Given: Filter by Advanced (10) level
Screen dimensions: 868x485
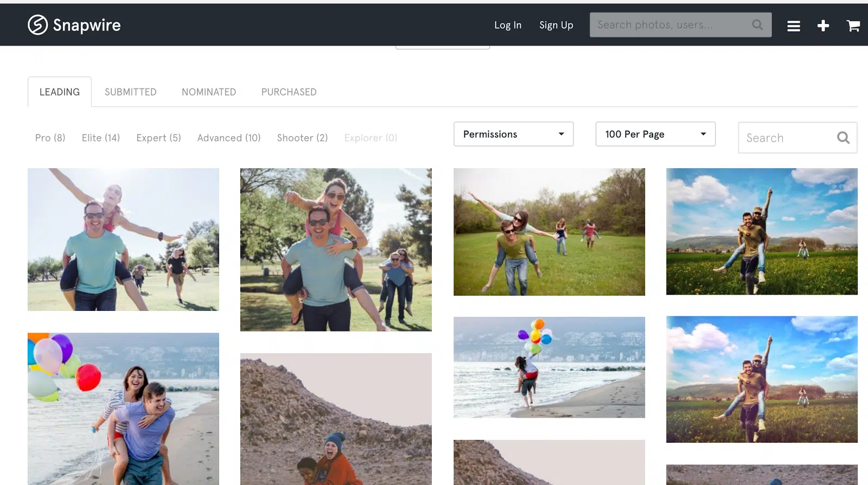Looking at the screenshot, I should (x=229, y=138).
